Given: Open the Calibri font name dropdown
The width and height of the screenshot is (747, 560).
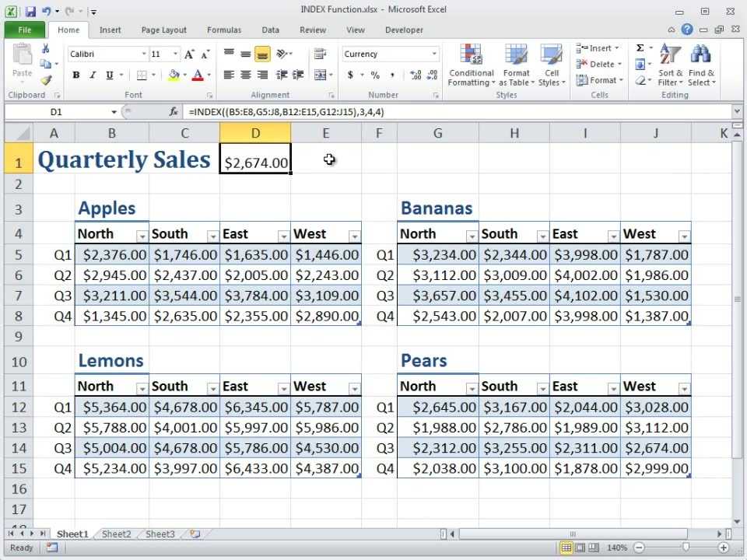Looking at the screenshot, I should tap(143, 54).
